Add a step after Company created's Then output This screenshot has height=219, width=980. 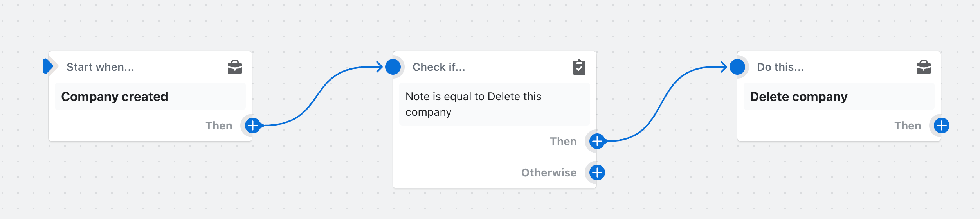click(x=253, y=126)
